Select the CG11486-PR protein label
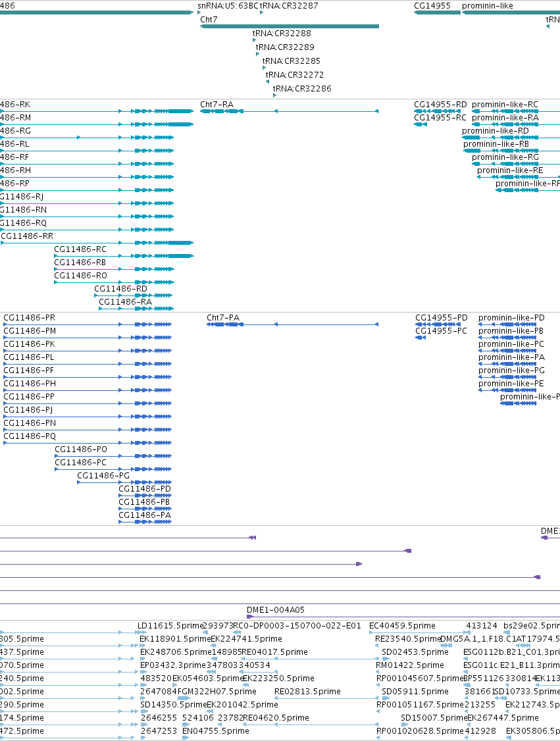Screen dimensions: 560x741 (x=30, y=318)
